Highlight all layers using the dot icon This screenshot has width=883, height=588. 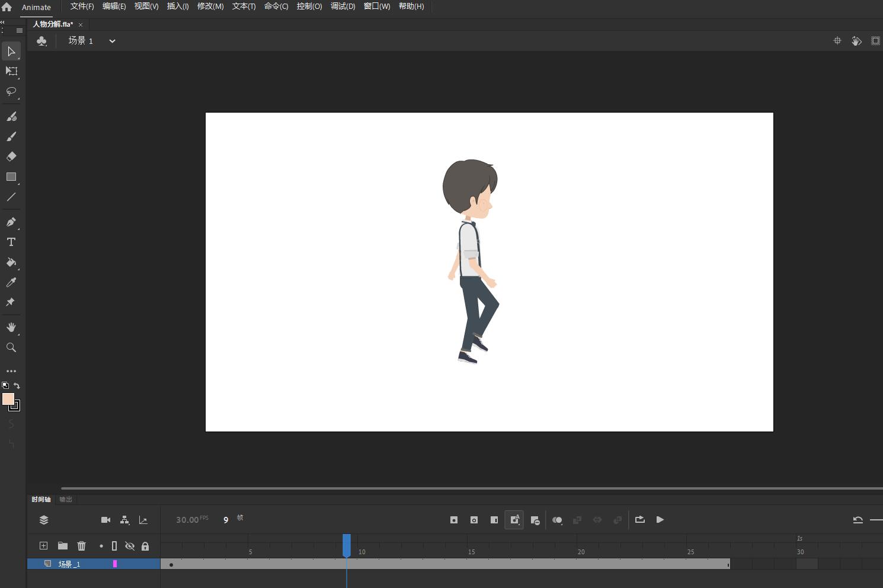coord(101,546)
